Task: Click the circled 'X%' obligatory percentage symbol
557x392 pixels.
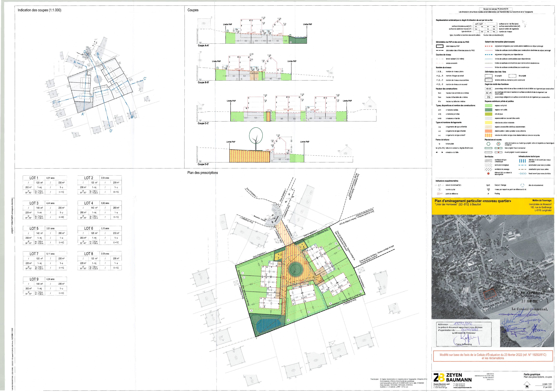Action: pyautogui.click(x=488, y=97)
